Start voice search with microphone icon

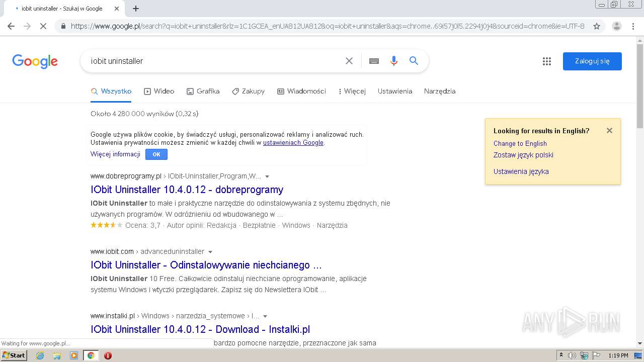394,61
